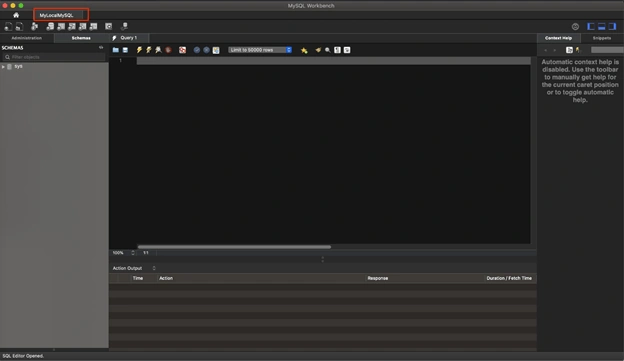Open a script file in query editor
The height and width of the screenshot is (361, 624).
pyautogui.click(x=115, y=50)
